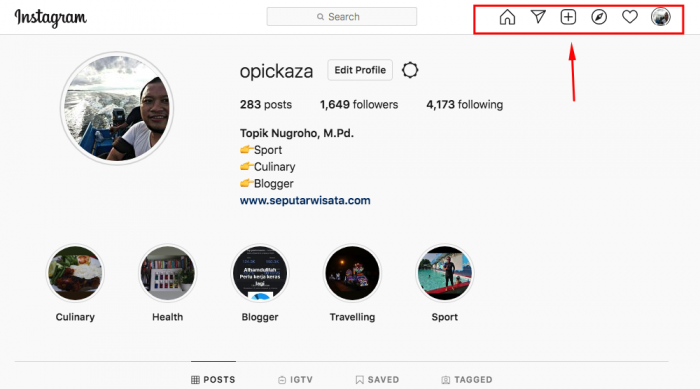Open activity heart icon

tap(629, 17)
